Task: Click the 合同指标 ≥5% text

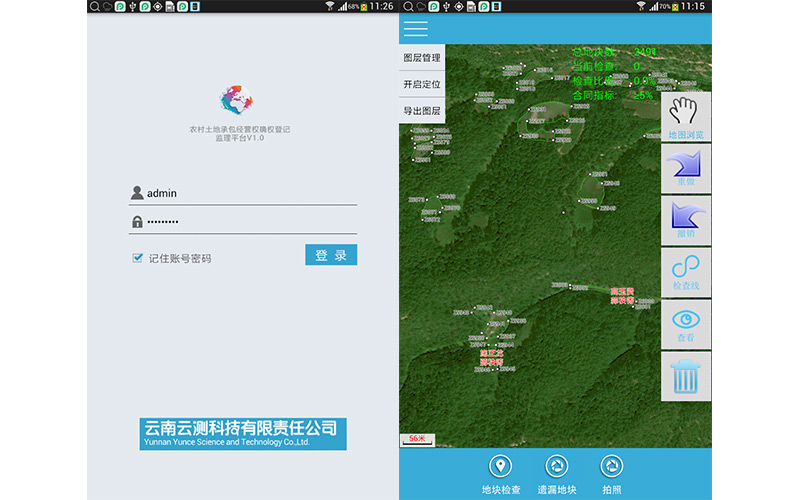Action: (612, 95)
